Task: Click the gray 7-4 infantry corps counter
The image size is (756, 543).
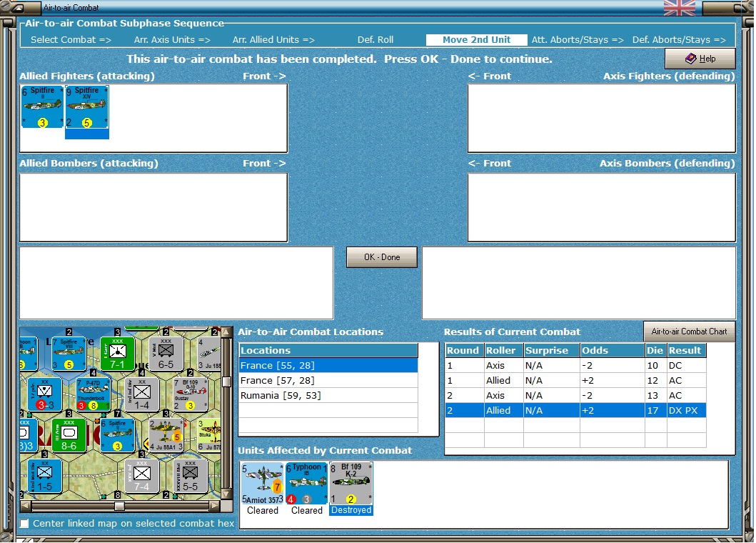Action: (x=142, y=477)
